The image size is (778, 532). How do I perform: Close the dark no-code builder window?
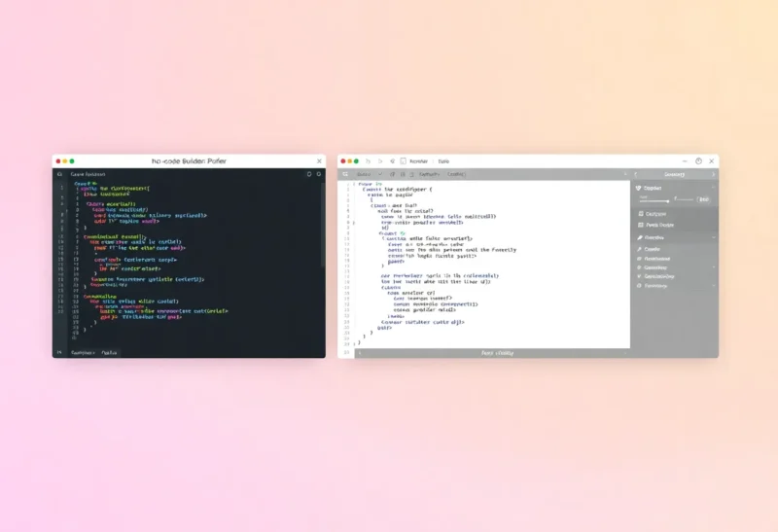(319, 161)
